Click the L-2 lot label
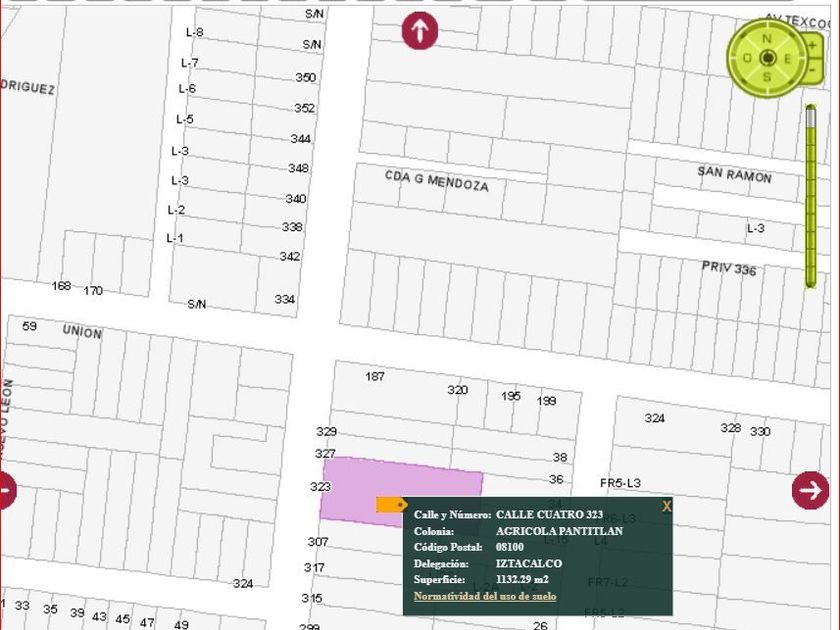 (x=176, y=209)
